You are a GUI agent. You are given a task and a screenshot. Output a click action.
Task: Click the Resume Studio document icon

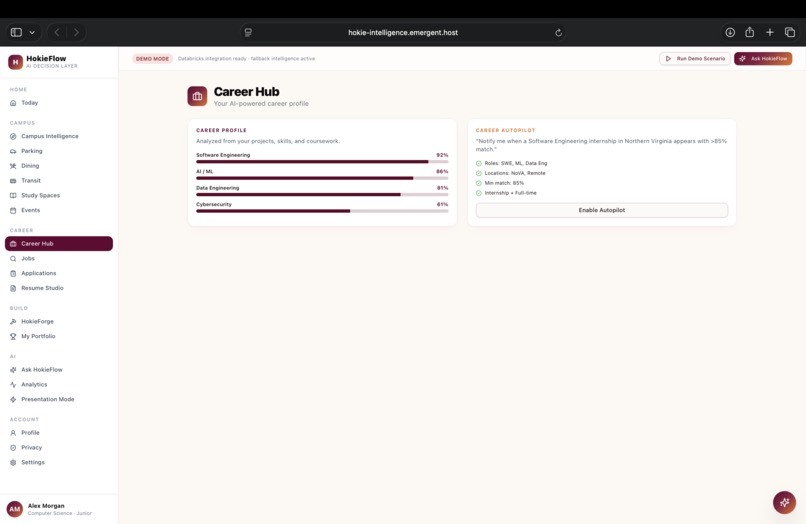13,288
